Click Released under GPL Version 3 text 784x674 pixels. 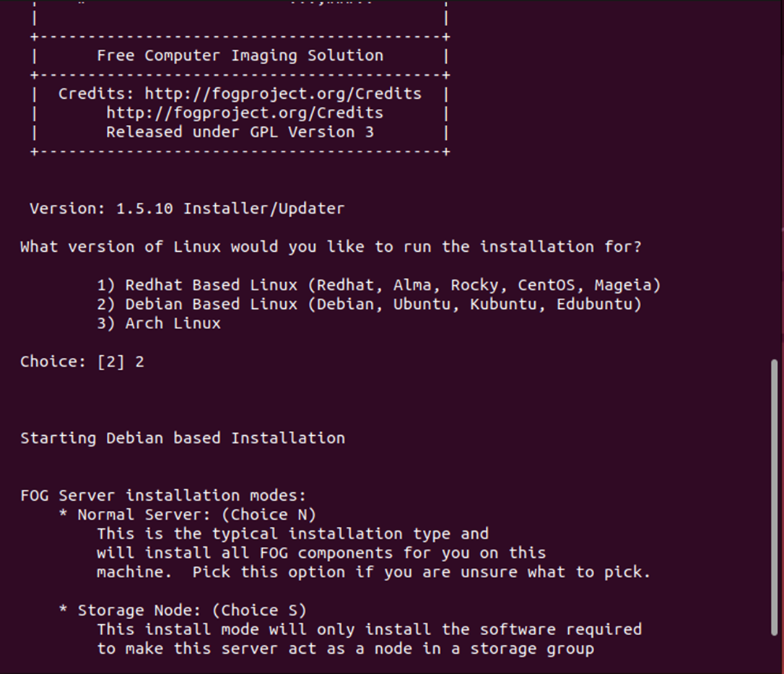(240, 132)
